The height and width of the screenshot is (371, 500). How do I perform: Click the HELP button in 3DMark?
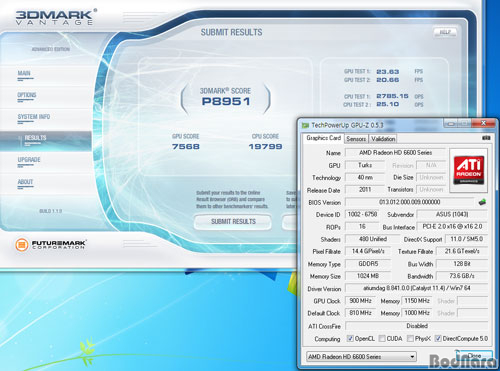tap(445, 32)
